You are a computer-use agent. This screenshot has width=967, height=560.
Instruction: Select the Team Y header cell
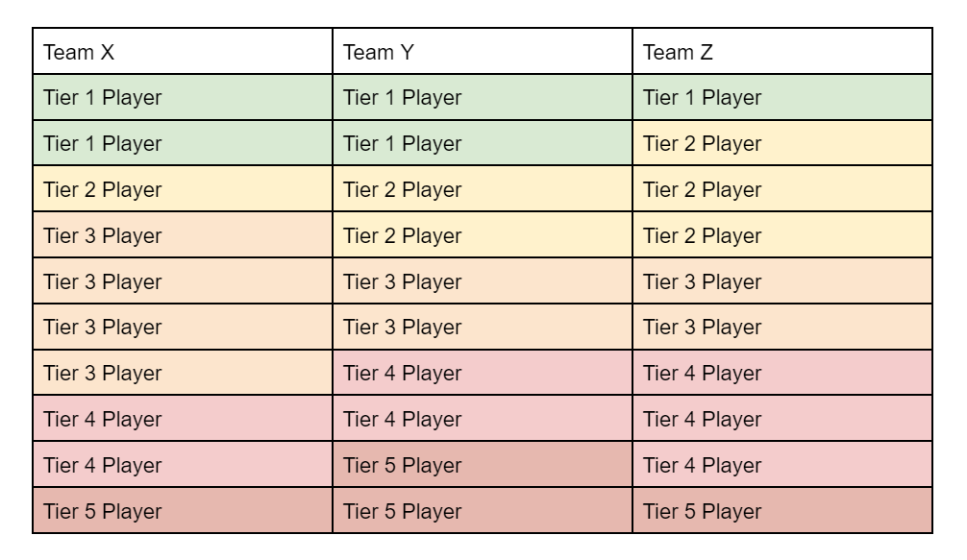click(x=483, y=52)
